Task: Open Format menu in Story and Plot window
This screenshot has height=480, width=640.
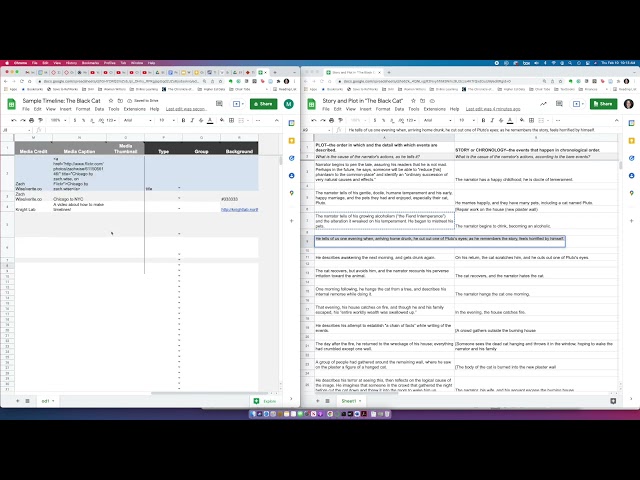Action: [383, 109]
